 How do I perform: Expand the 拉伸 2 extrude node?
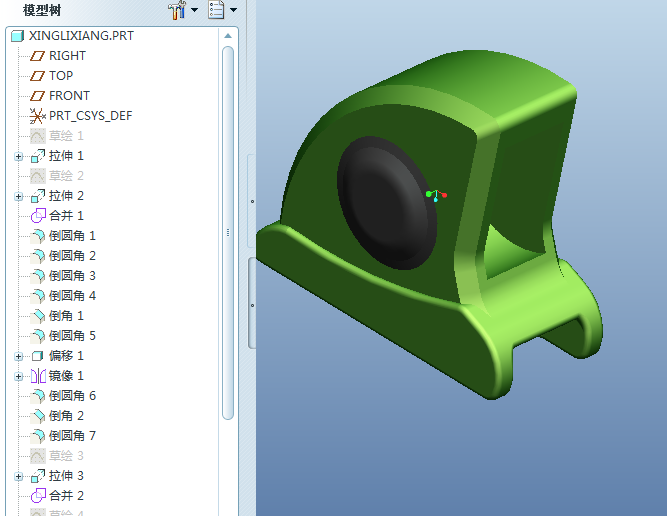pos(18,197)
